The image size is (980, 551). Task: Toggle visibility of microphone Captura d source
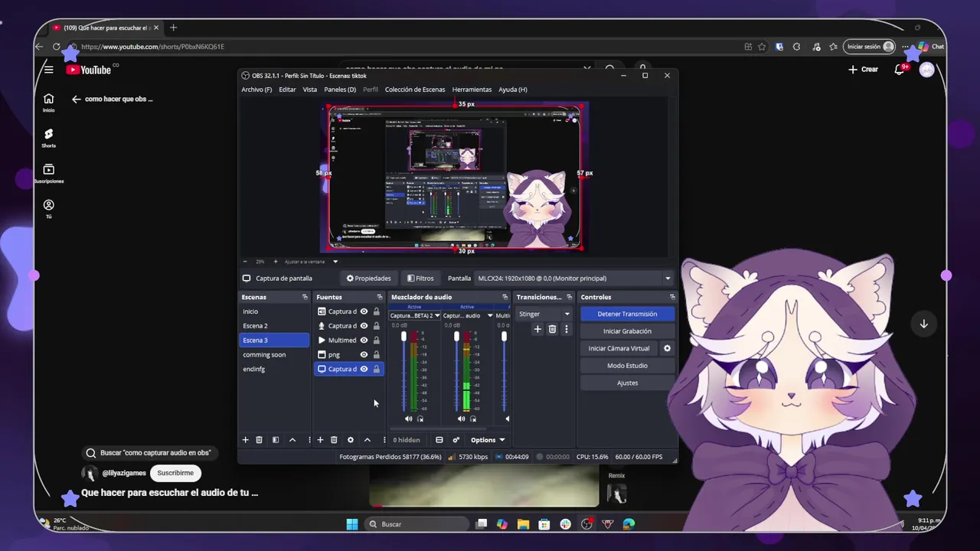click(364, 326)
